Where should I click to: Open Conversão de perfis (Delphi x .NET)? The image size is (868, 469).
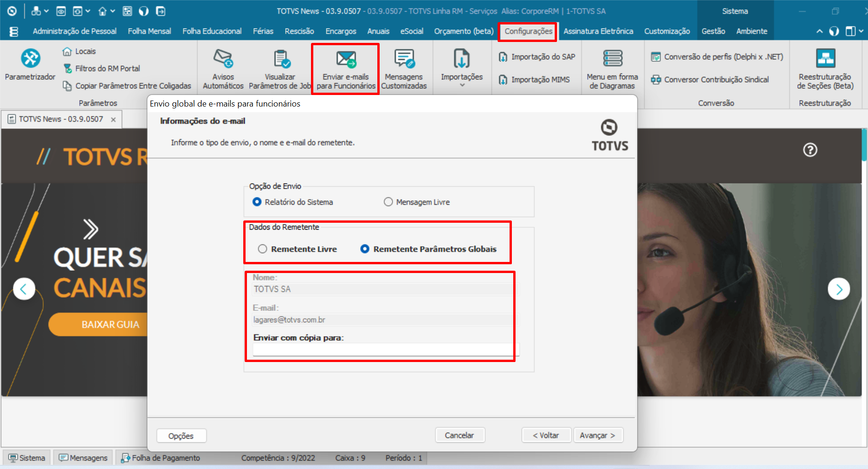point(717,57)
